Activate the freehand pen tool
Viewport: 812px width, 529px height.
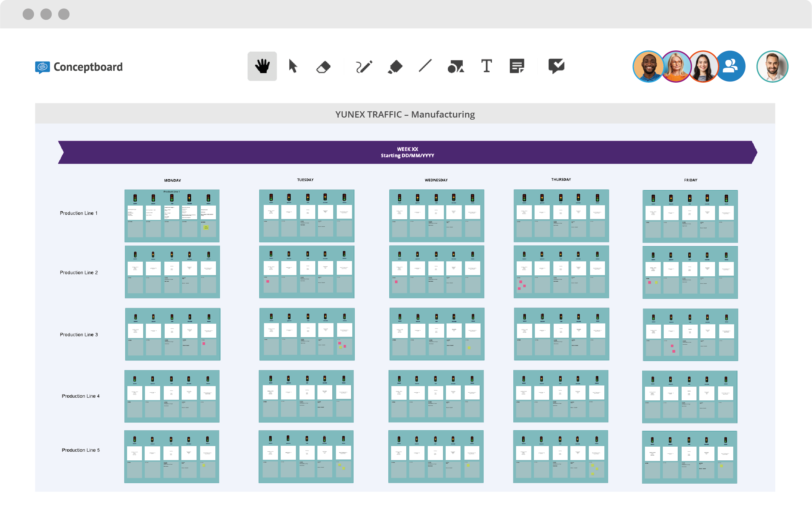364,67
